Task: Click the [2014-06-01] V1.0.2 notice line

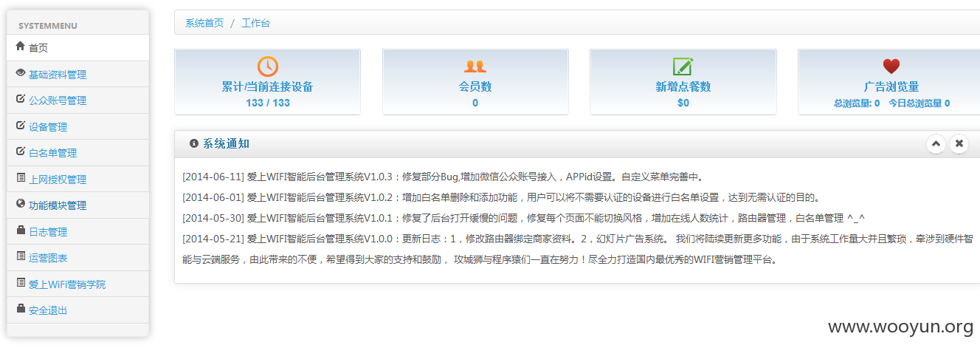Action: (501, 197)
